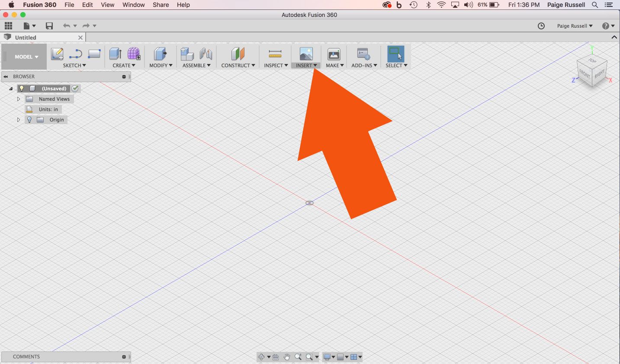
Task: Choose the Pan hand tool
Action: (x=287, y=357)
